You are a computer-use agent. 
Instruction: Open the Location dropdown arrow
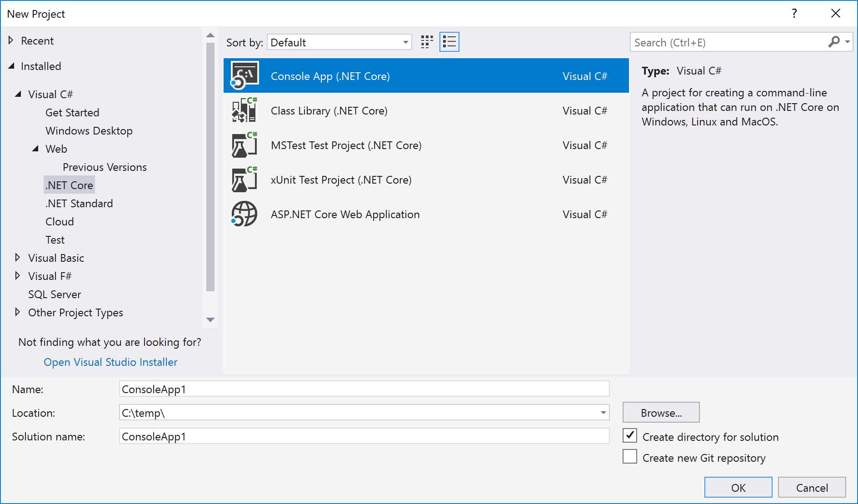(603, 413)
